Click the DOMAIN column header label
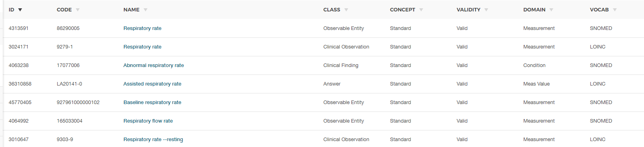 [x=534, y=10]
